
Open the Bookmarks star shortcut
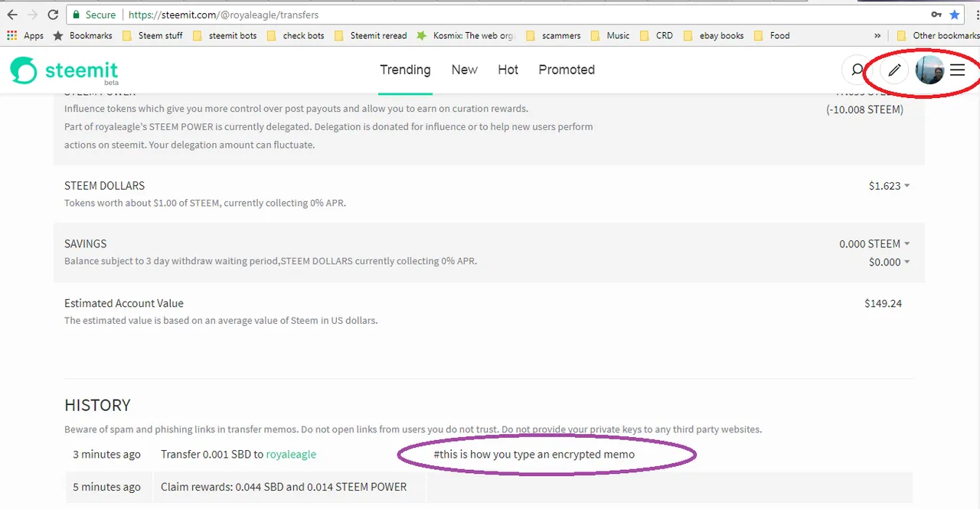82,35
